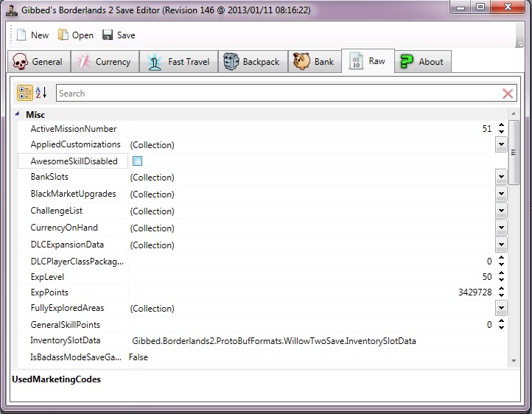
Task: Toggle AwesomeSkillDisabled checkbox
Action: point(137,161)
